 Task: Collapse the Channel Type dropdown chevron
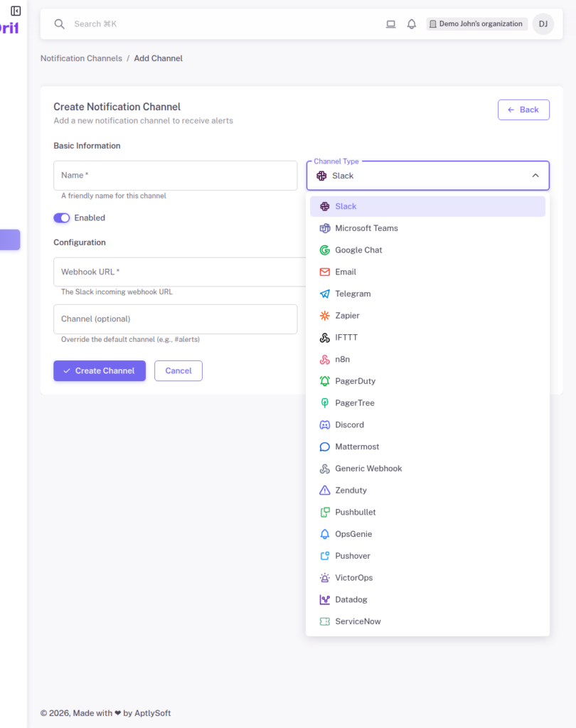[535, 175]
